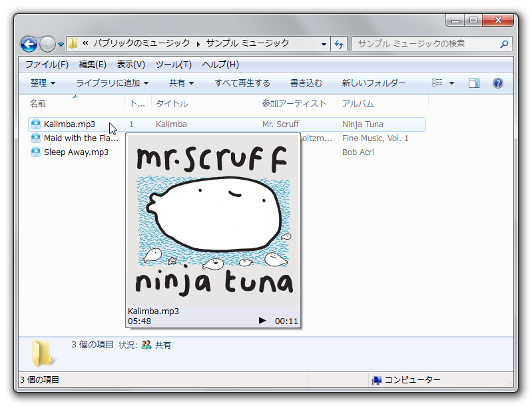
Task: Toggle the preview pane icon
Action: tap(474, 83)
